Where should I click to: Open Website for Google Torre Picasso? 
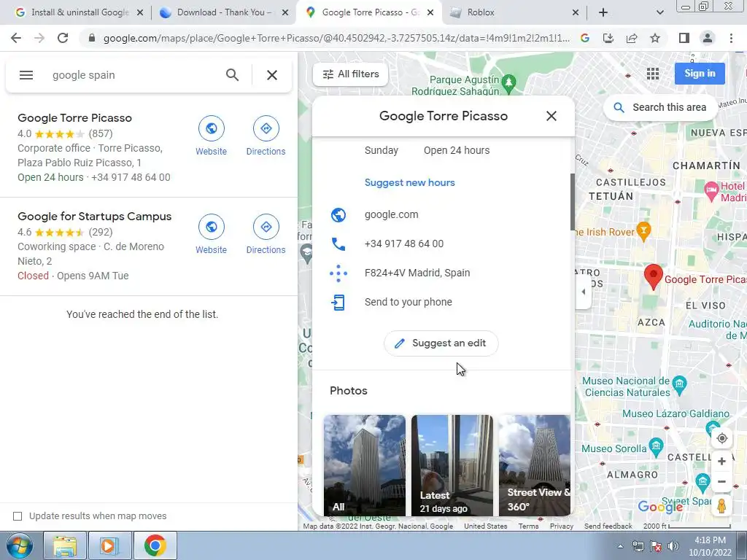[x=211, y=136]
